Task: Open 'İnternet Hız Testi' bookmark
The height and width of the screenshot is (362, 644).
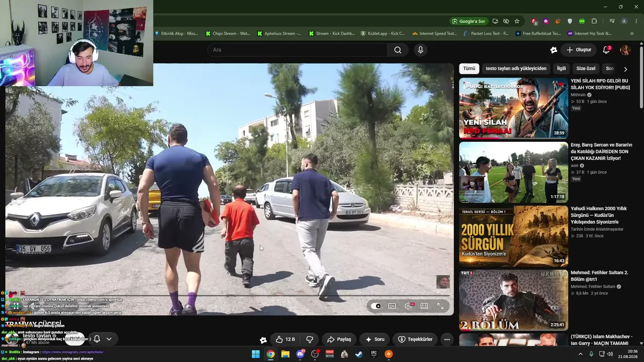Action: pos(590,34)
